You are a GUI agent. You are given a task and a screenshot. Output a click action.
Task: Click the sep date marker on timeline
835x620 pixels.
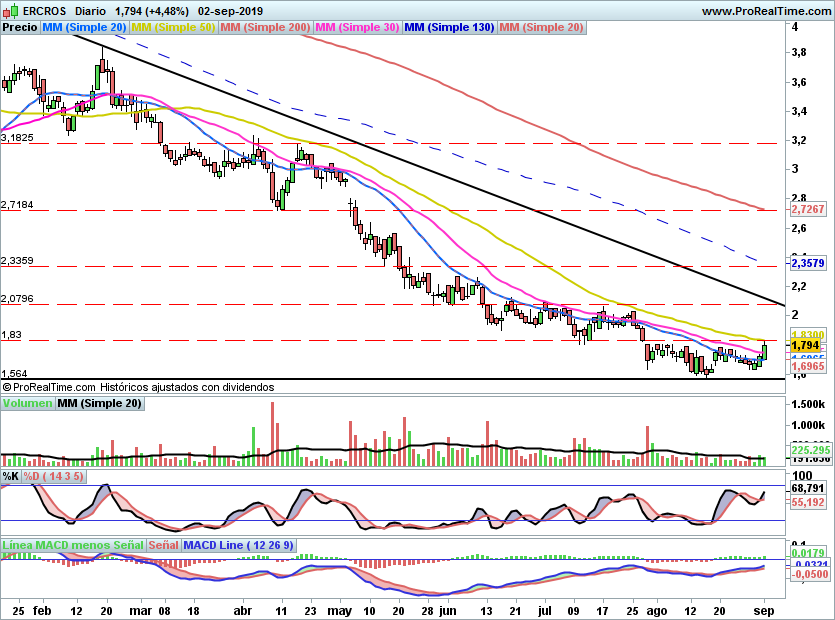[x=764, y=610]
